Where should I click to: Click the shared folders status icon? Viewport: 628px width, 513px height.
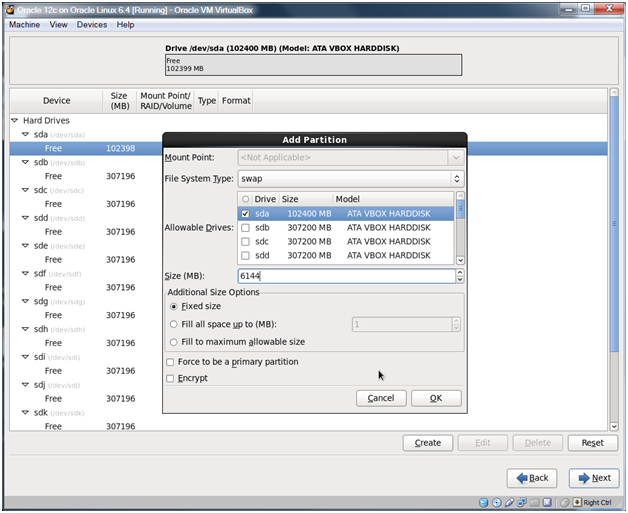(x=536, y=502)
